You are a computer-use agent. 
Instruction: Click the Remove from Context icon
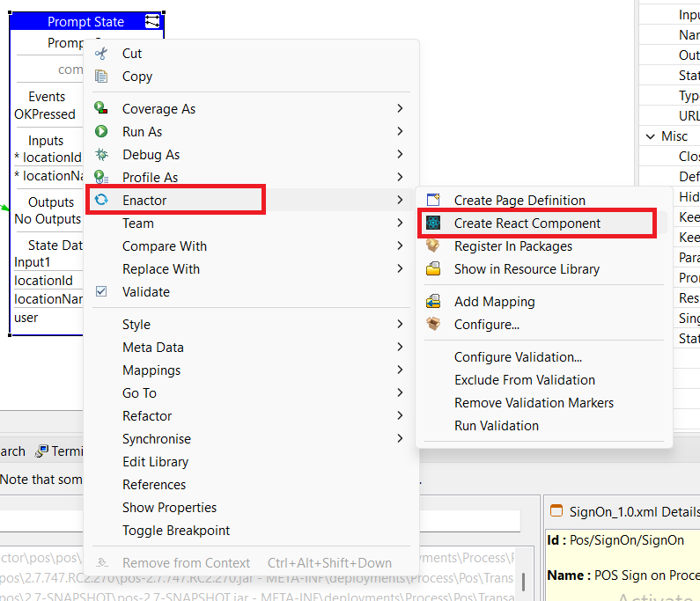[102, 562]
